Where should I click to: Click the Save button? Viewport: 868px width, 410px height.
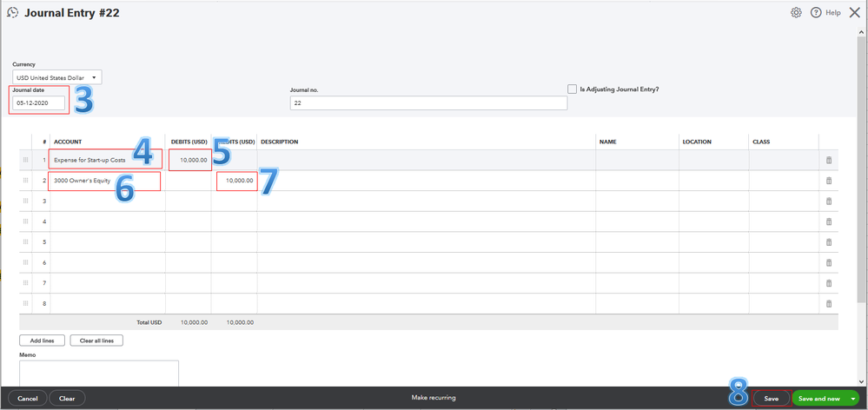[x=772, y=399]
